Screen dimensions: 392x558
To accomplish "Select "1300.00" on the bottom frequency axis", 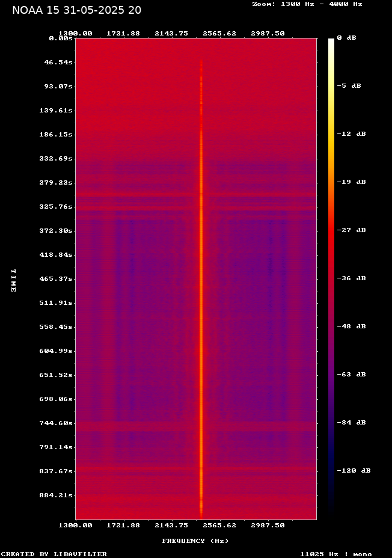I will [x=75, y=526].
